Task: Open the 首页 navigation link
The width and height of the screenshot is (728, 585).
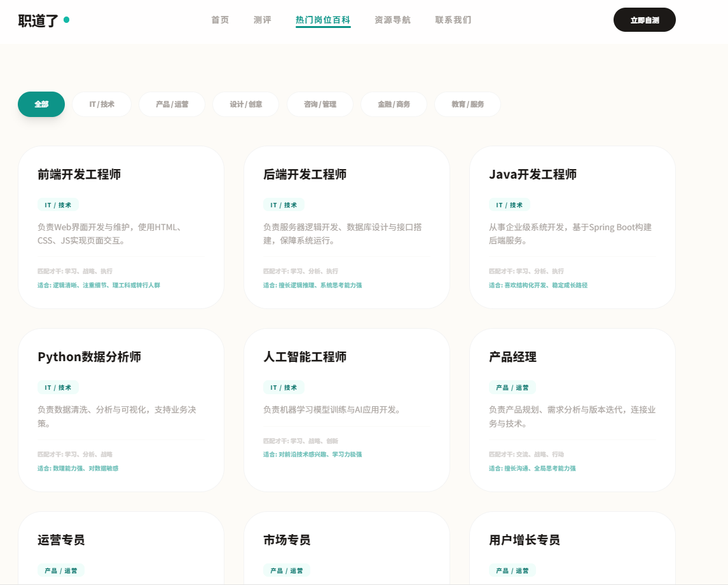Action: click(220, 20)
